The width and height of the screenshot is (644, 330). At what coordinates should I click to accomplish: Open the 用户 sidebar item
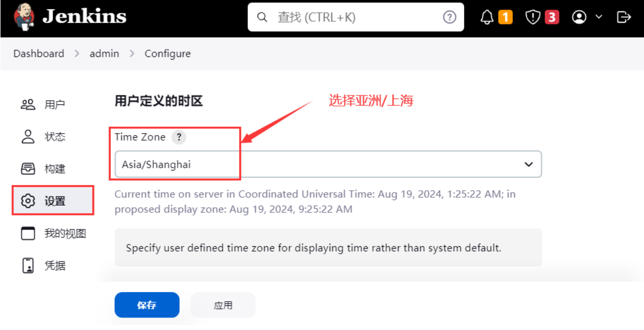[x=43, y=104]
